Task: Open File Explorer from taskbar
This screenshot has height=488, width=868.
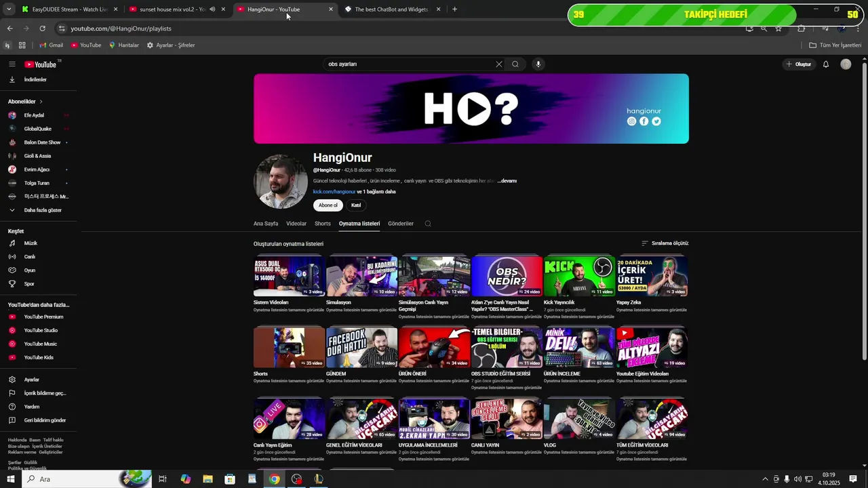Action: [208, 479]
